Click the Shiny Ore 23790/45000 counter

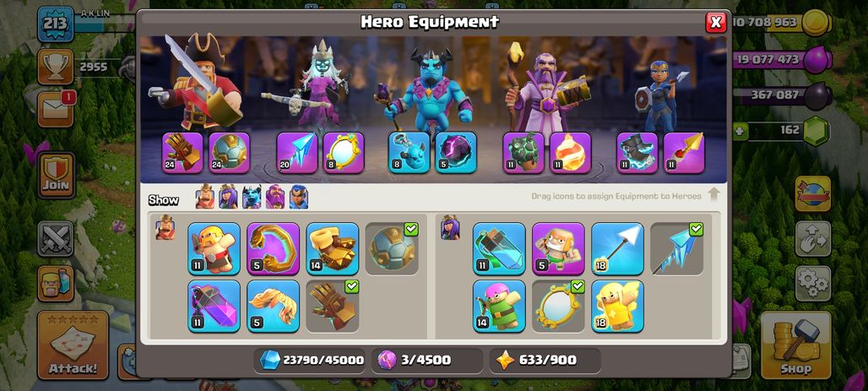(x=312, y=360)
